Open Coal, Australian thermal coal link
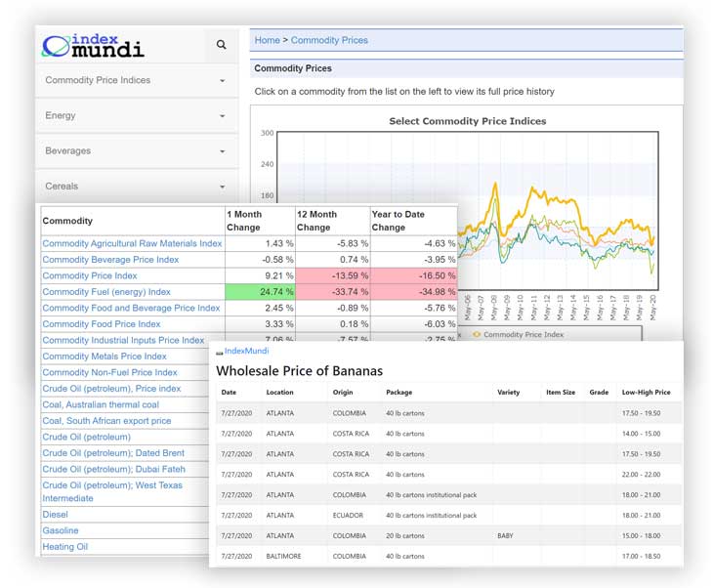Image resolution: width=713 pixels, height=588 pixels. coord(101,404)
